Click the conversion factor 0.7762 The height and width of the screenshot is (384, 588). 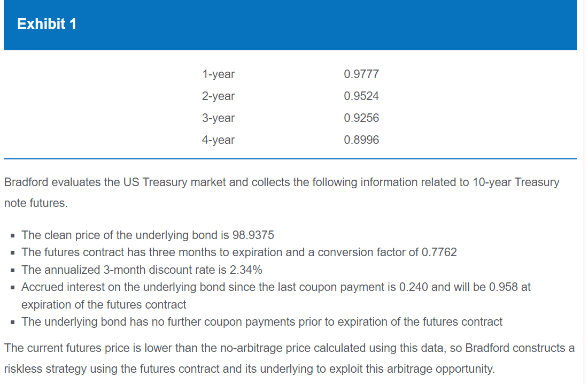[x=439, y=252]
